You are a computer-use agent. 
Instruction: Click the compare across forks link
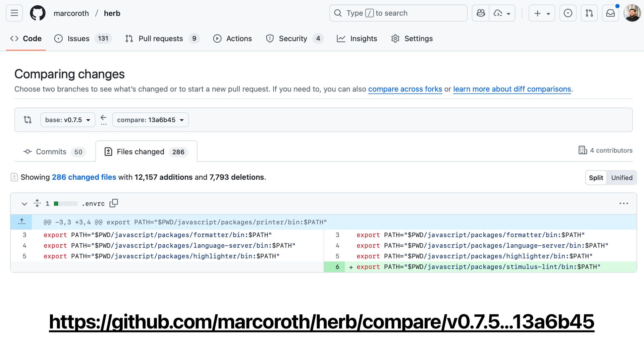[405, 89]
